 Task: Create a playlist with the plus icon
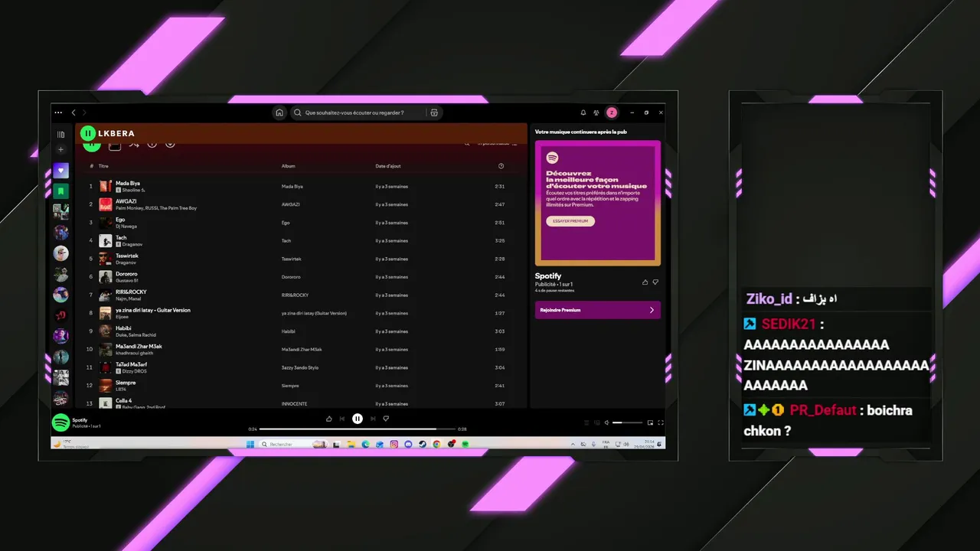pyautogui.click(x=61, y=149)
